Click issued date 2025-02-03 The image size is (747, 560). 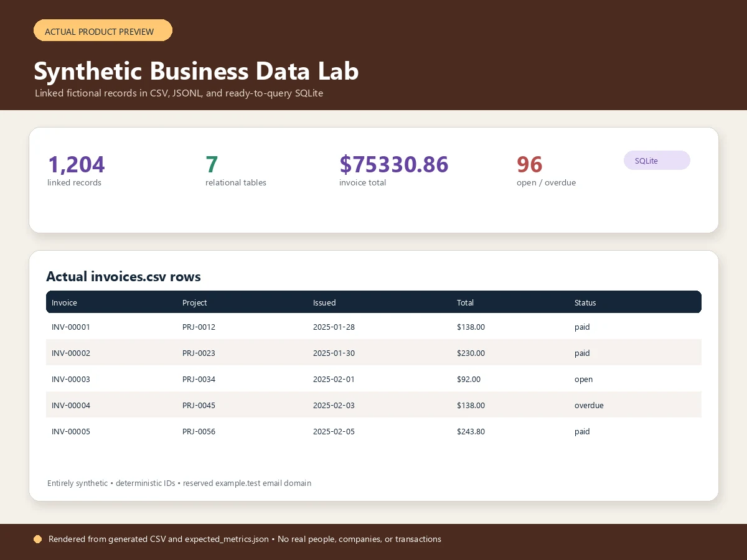pos(334,405)
